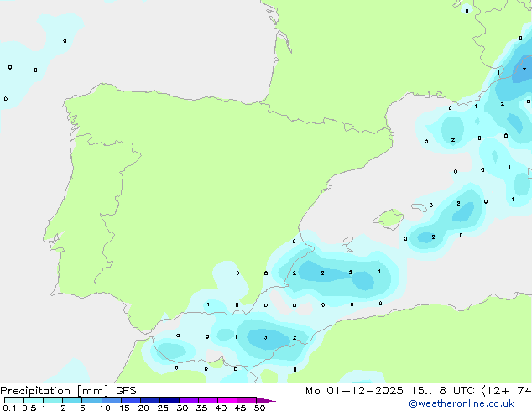Viewport: 532px width, 411px height.
Task: Click the '15' legend scale label
Action: coord(124,408)
